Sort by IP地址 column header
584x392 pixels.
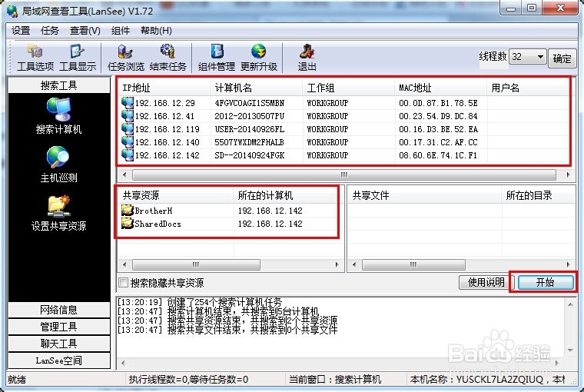point(164,88)
